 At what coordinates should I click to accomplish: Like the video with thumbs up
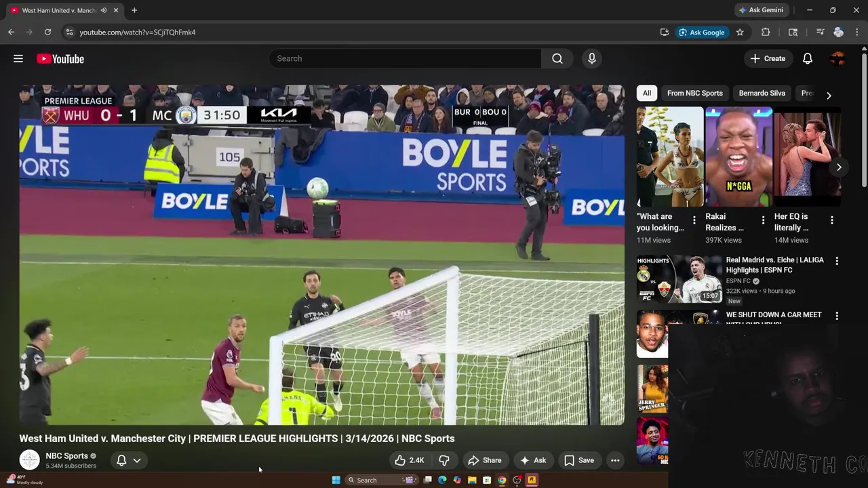coord(410,460)
